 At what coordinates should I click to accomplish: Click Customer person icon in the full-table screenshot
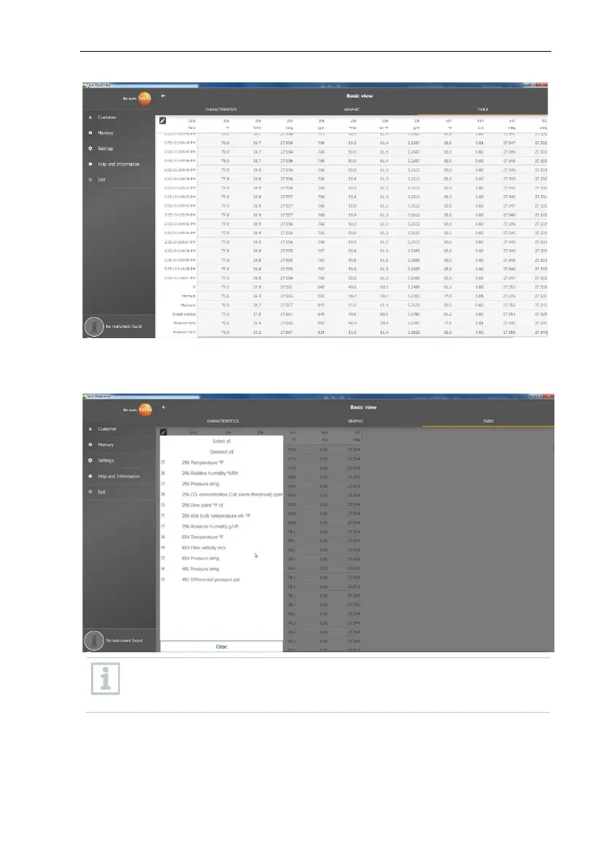[x=90, y=117]
